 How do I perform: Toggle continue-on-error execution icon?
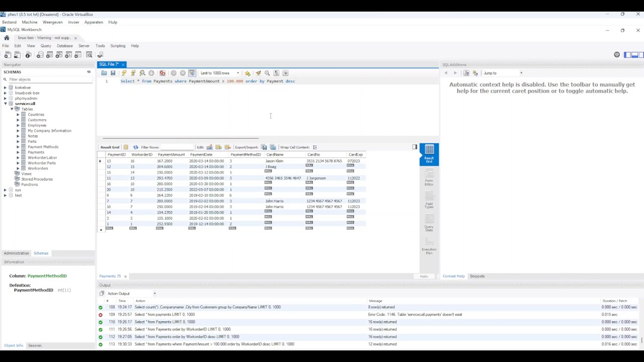(x=162, y=73)
